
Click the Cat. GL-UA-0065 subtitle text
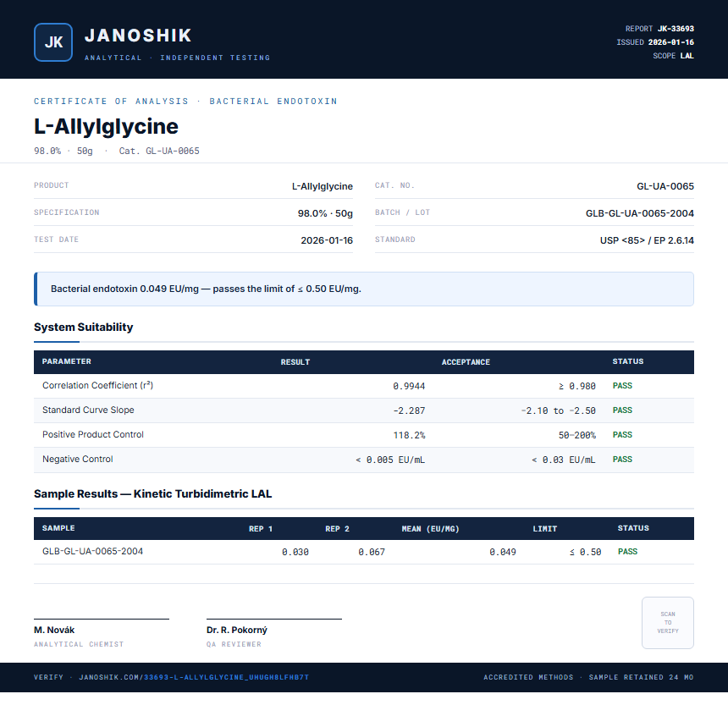pyautogui.click(x=159, y=151)
